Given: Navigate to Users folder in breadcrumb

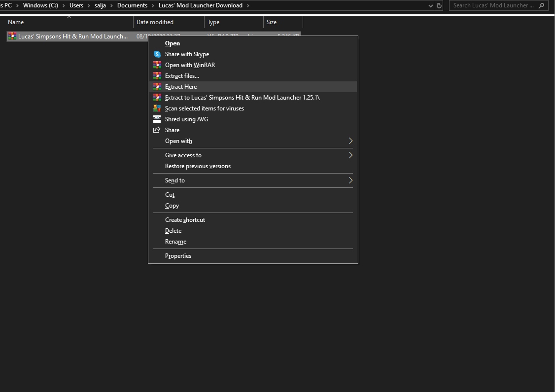Looking at the screenshot, I should click(76, 5).
